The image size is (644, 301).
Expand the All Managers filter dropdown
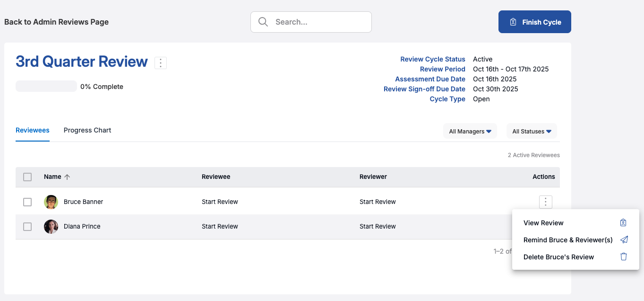pos(470,131)
